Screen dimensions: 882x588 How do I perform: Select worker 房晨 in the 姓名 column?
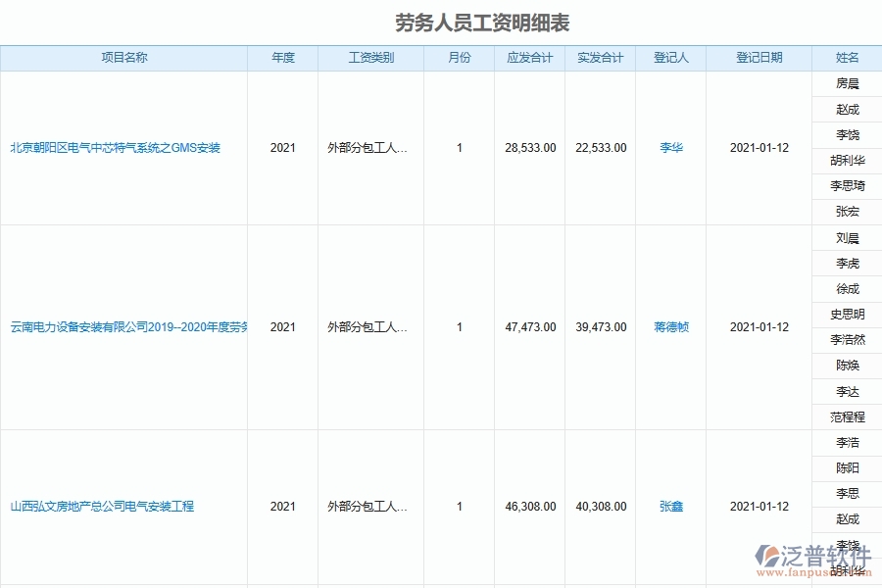coord(849,83)
